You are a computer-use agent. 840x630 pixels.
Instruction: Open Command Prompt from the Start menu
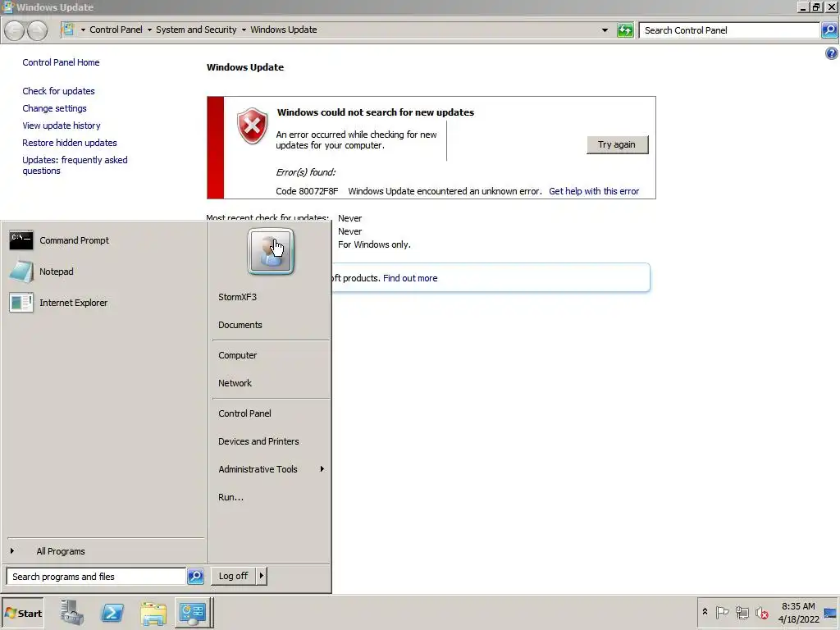click(x=59, y=240)
